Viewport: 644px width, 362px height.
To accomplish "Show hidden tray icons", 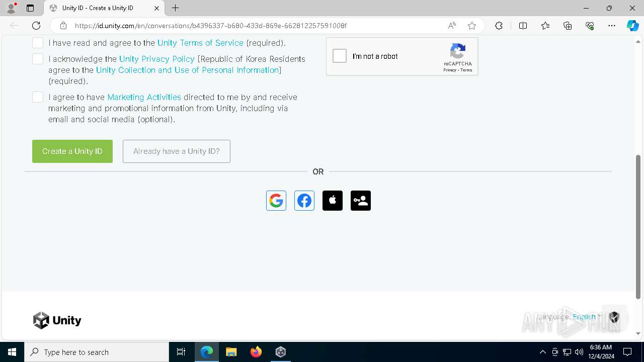I will click(542, 352).
